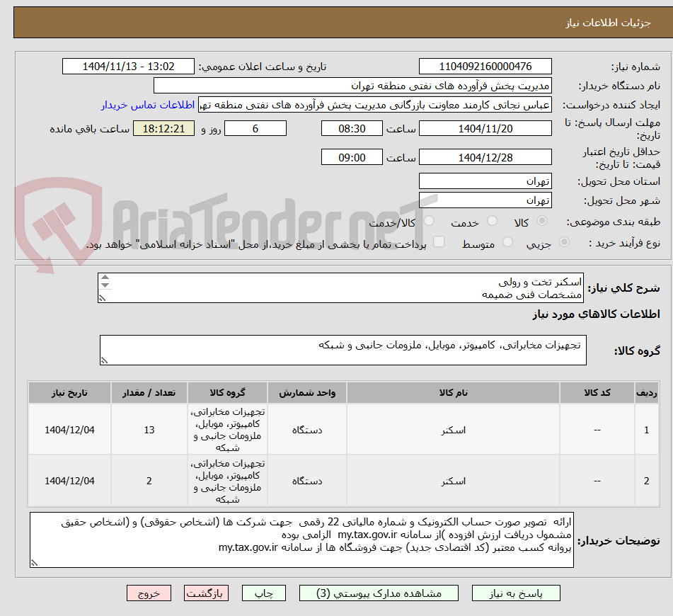Click the واحد شمارش column header
The height and width of the screenshot is (616, 673).
pos(307,393)
